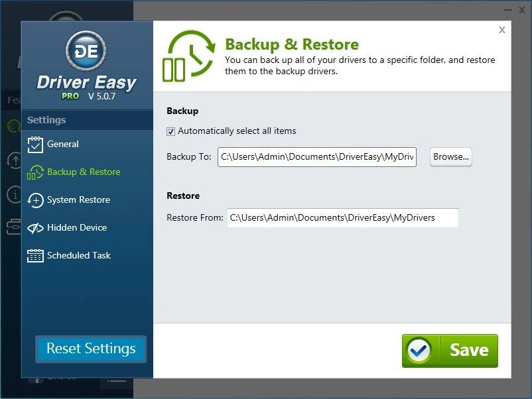Click the Backup To path field
The height and width of the screenshot is (399, 532).
(x=317, y=157)
